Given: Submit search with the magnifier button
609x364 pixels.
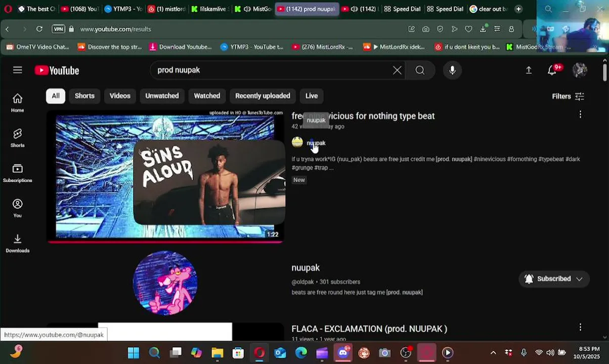Looking at the screenshot, I should [x=420, y=70].
